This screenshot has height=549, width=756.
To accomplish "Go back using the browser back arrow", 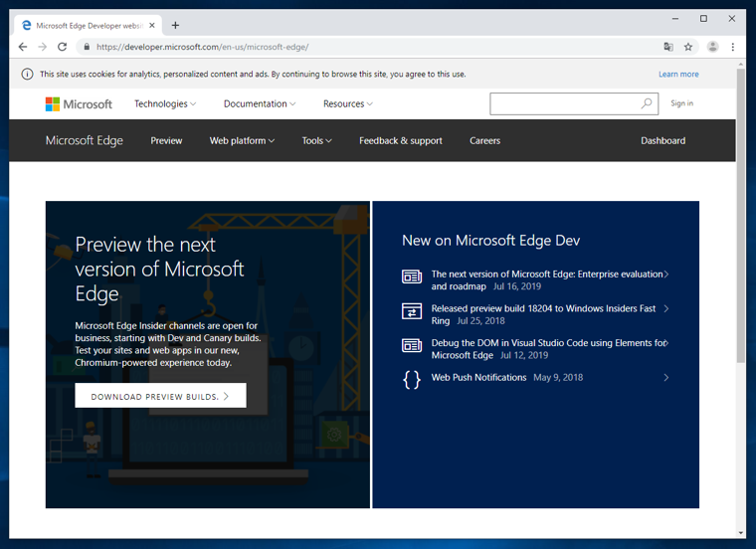I will click(x=23, y=47).
